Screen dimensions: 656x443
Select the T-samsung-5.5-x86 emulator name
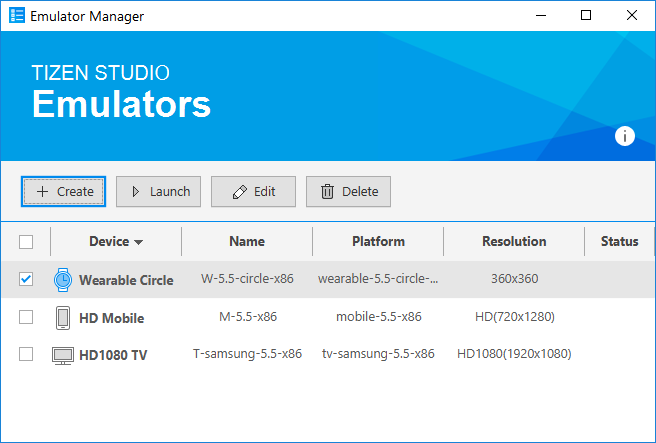tap(247, 355)
